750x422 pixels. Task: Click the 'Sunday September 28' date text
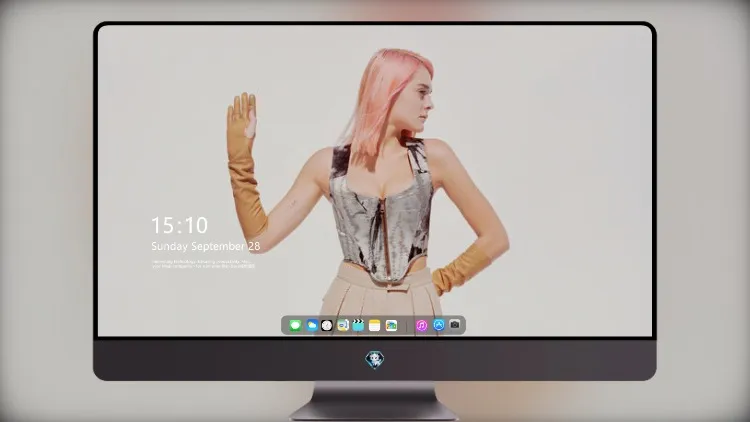(206, 246)
